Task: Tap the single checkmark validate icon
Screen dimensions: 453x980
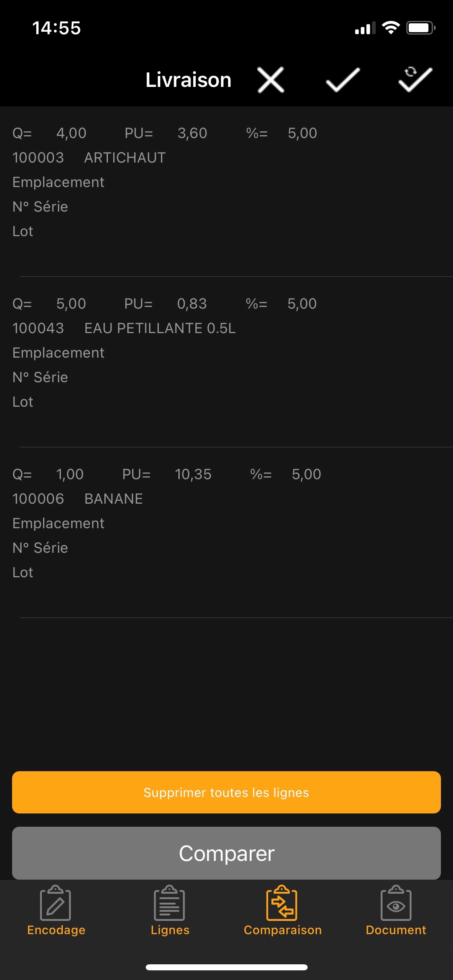Action: coord(343,80)
